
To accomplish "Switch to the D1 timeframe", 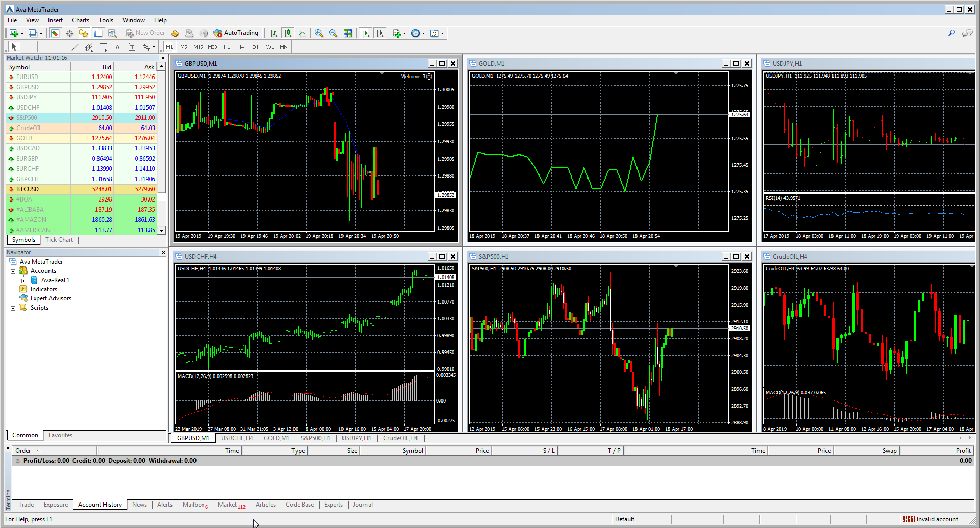I will point(255,47).
